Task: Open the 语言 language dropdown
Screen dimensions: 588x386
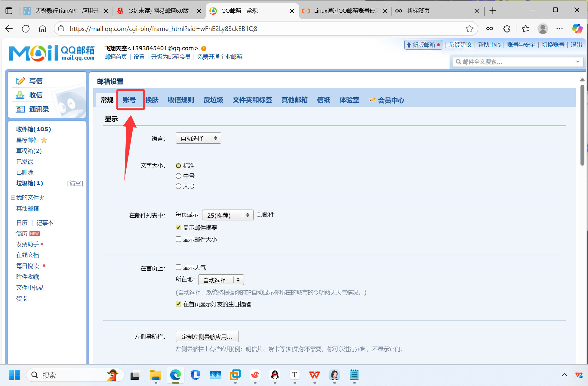Action: (198, 138)
